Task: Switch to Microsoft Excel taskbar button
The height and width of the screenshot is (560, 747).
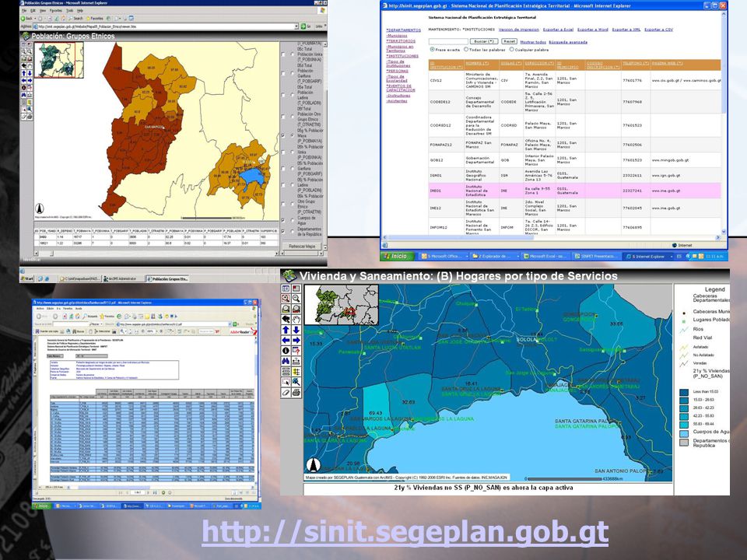Action: [544, 256]
